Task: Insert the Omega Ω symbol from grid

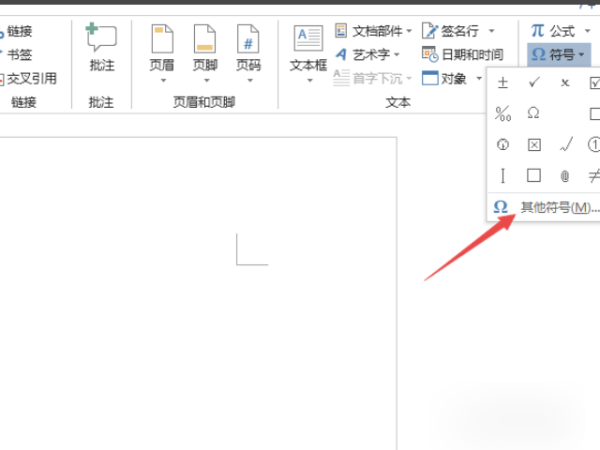Action: 533,113
